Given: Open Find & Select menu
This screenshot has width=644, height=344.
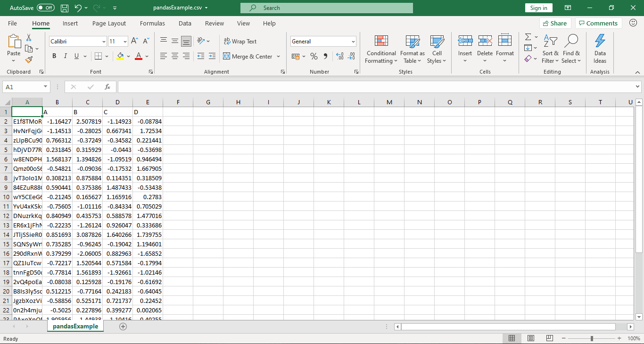Looking at the screenshot, I should (x=571, y=49).
